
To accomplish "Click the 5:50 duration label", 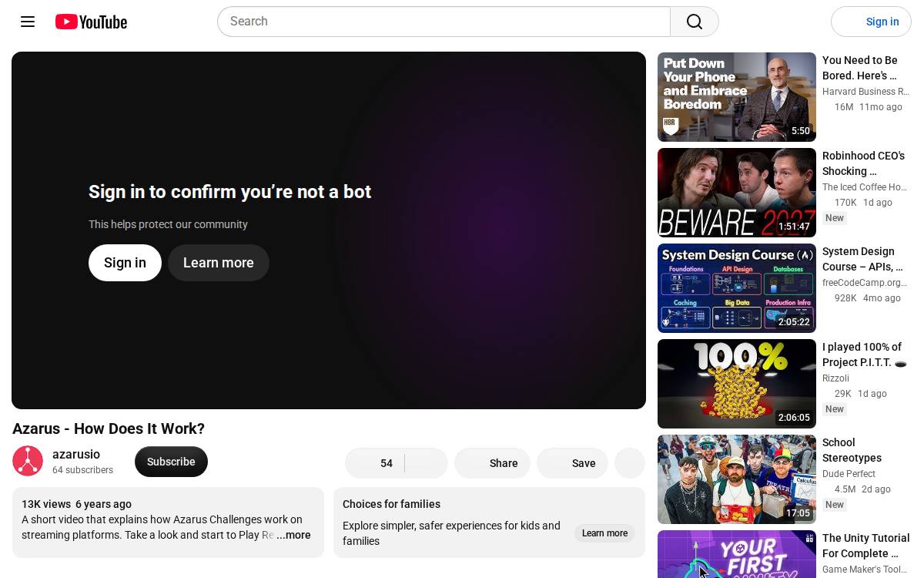I will pyautogui.click(x=801, y=131).
